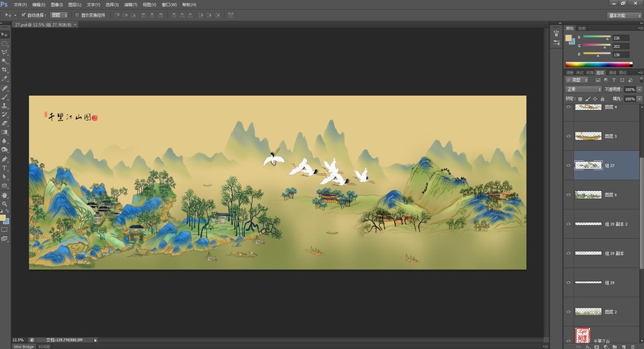Open status bar document info arrow
Image resolution: width=644 pixels, height=349 pixels.
pos(95,340)
